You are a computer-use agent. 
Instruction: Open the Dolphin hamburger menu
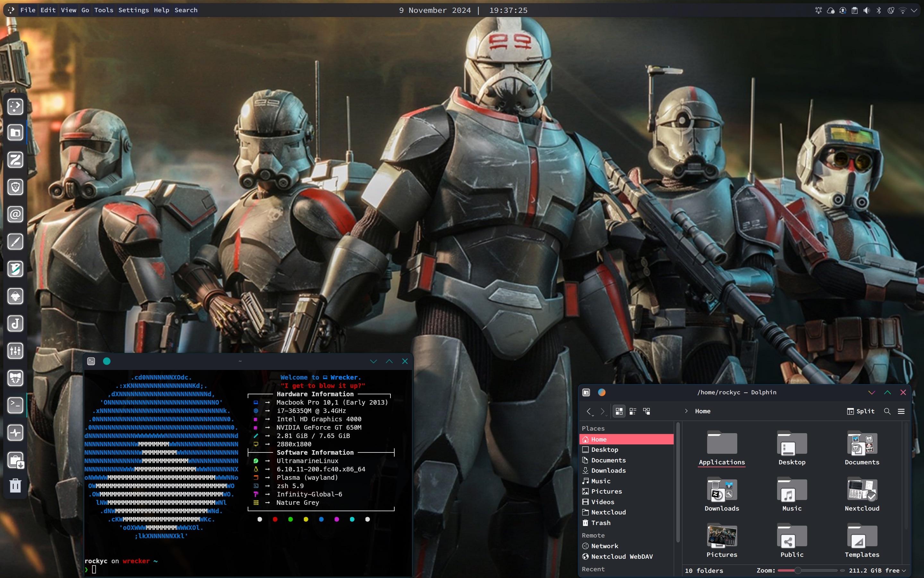901,411
